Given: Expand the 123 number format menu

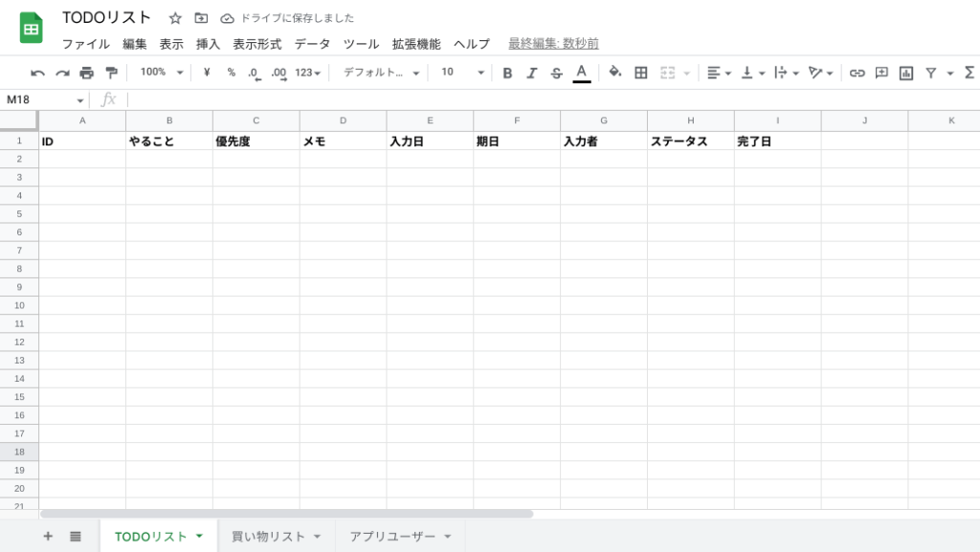Looking at the screenshot, I should [306, 73].
